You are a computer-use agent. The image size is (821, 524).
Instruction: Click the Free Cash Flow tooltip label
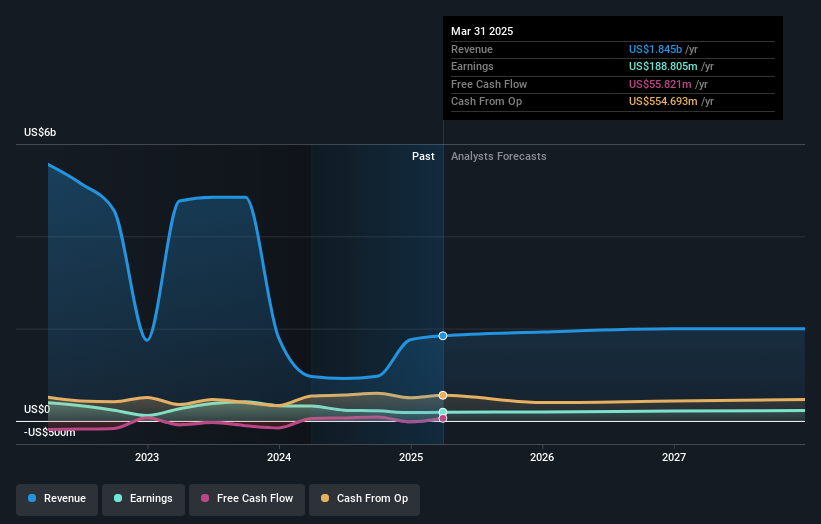(x=489, y=84)
